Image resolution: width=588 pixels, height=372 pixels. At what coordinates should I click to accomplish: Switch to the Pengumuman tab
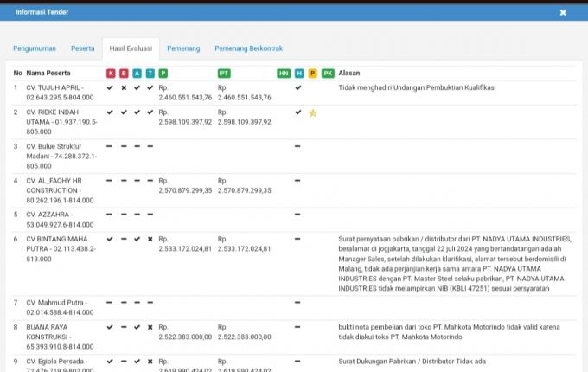point(36,48)
